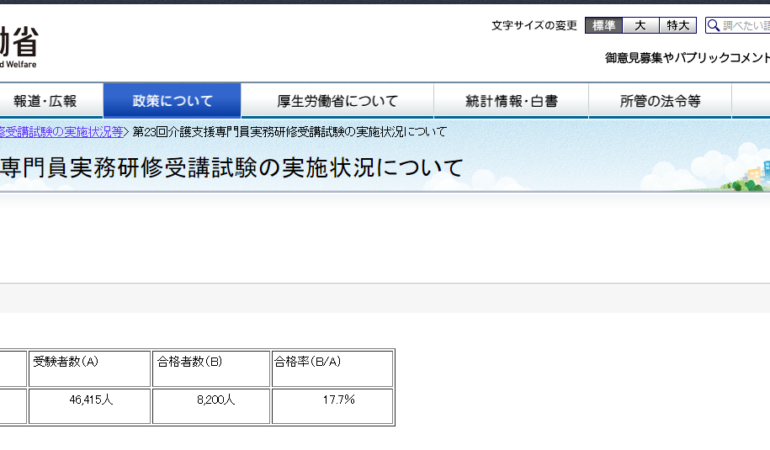
Task: Set font size to 標準
Action: pos(603,26)
